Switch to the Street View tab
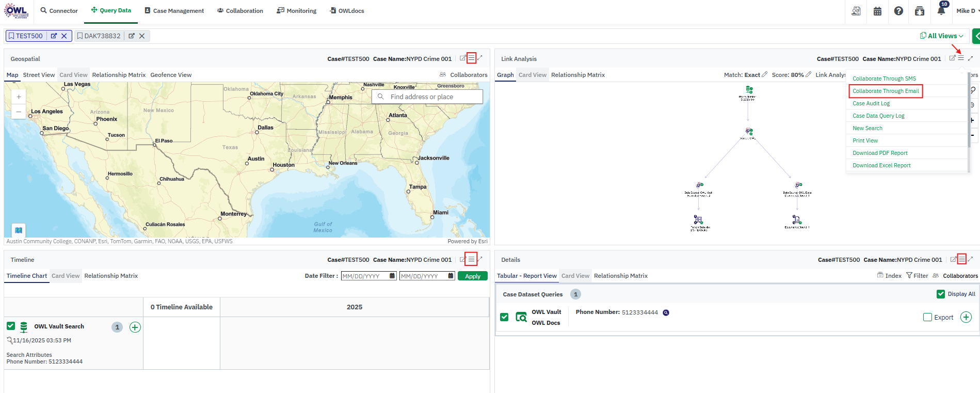 [39, 75]
